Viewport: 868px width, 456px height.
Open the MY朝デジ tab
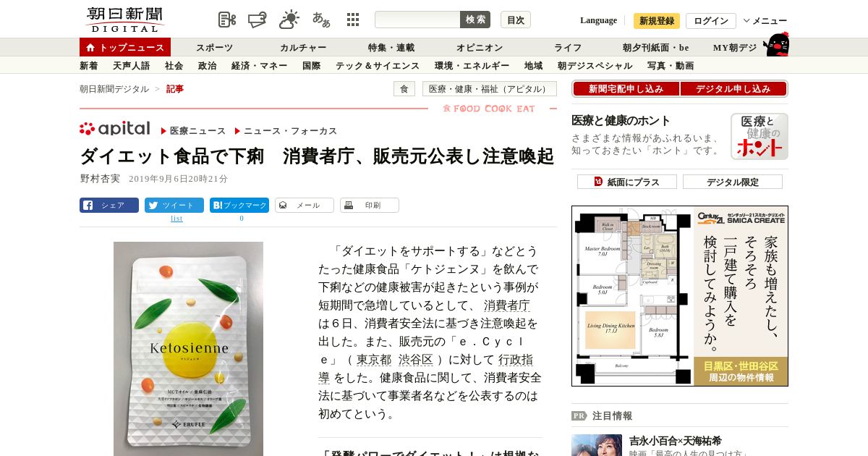pyautogui.click(x=735, y=48)
